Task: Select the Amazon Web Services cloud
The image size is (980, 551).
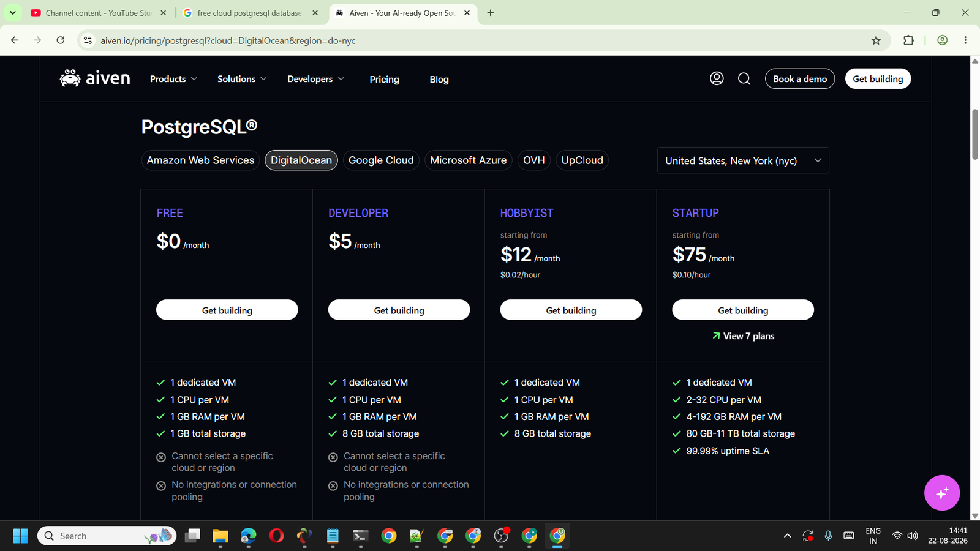Action: pos(200,160)
